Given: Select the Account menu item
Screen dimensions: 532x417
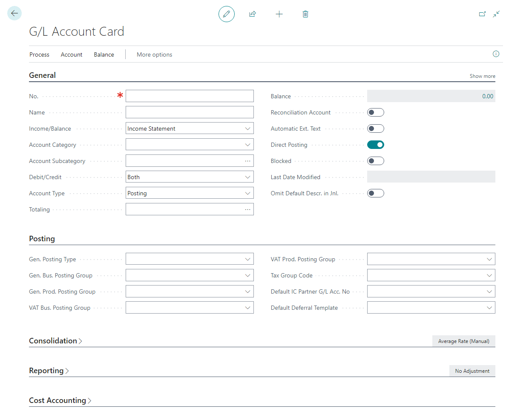Looking at the screenshot, I should click(71, 54).
